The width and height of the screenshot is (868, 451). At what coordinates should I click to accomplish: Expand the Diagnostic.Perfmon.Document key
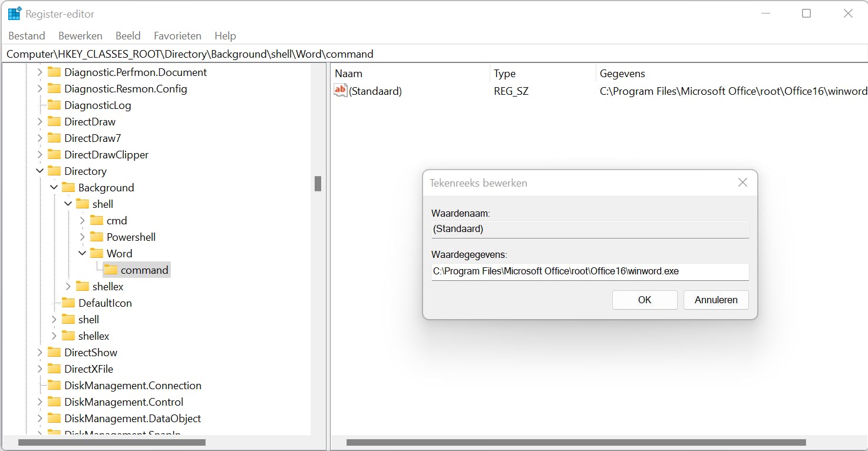click(x=40, y=72)
